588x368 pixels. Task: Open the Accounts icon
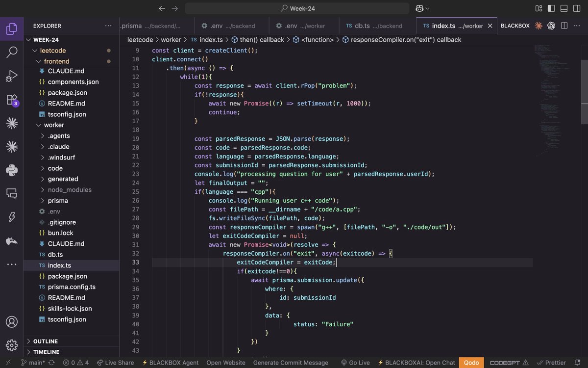click(12, 322)
